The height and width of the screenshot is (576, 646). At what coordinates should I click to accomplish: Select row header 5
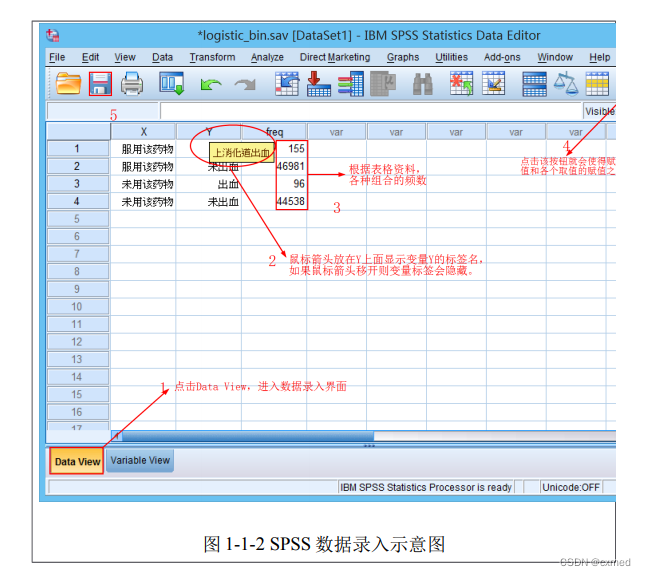(x=77, y=219)
